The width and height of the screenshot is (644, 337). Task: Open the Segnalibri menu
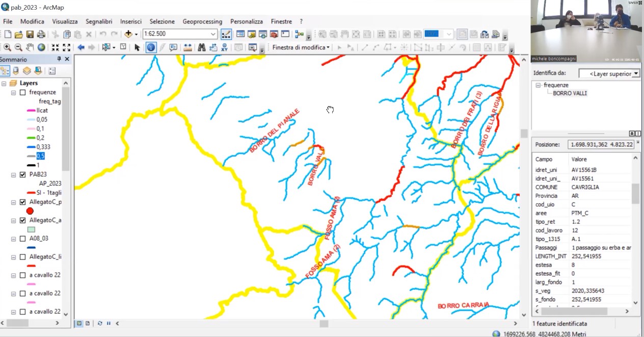coord(99,21)
